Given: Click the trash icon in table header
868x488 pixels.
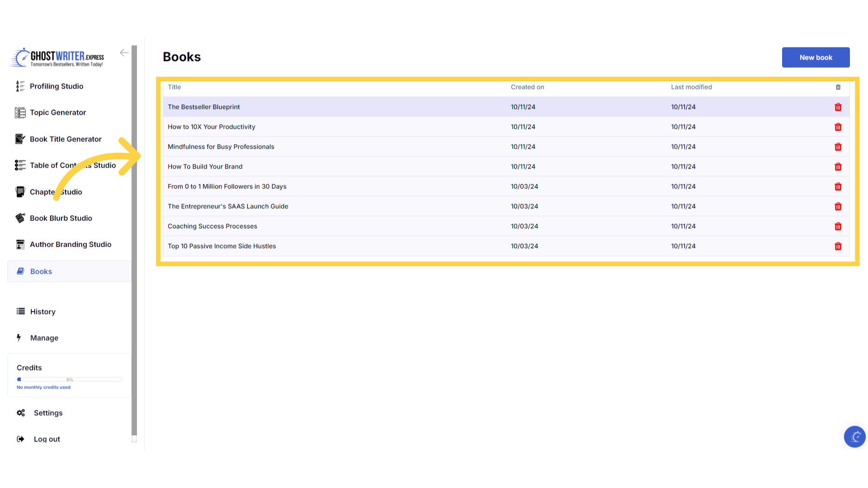Looking at the screenshot, I should click(x=838, y=87).
